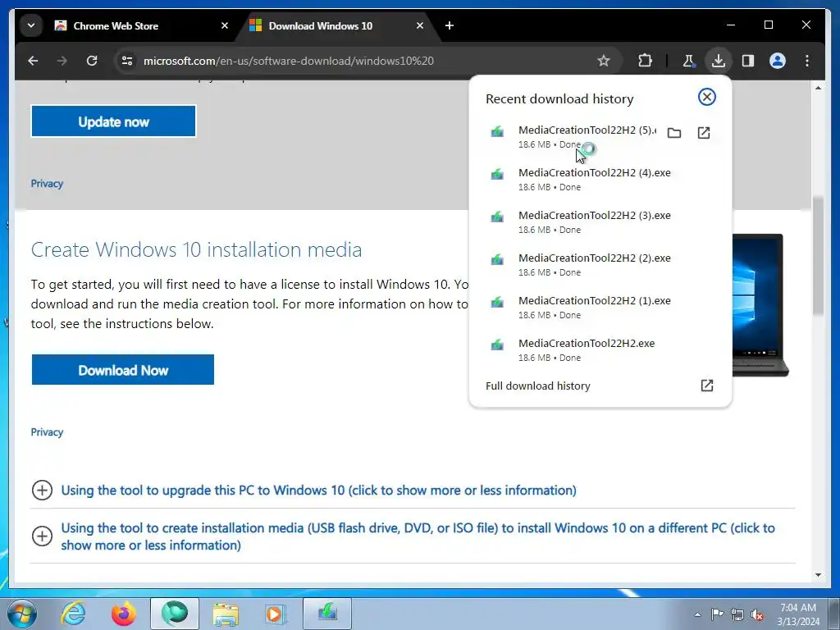
Task: Click MediaCreationTool22H2 (4).exe file icon
Action: pyautogui.click(x=497, y=175)
